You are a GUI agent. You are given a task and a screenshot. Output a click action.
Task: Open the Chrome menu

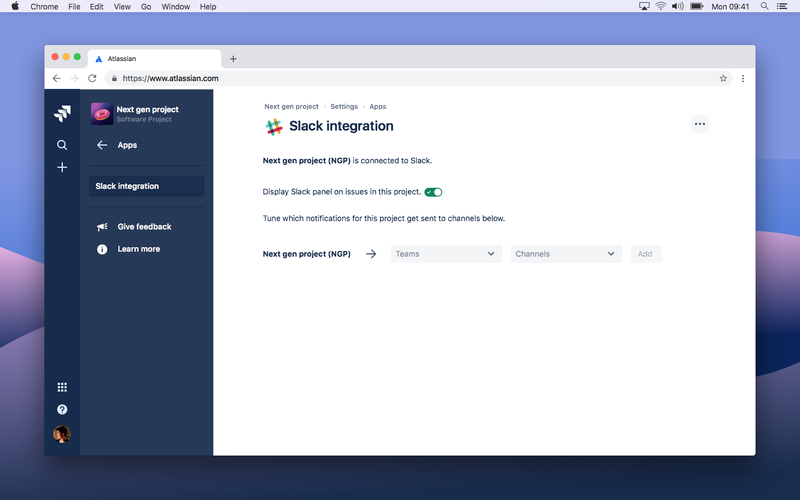coord(44,7)
